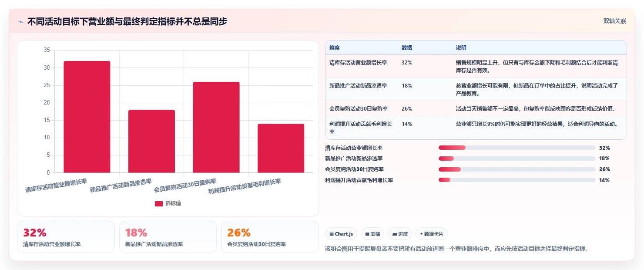
Task: Click x-axis label 会员复购活动30日复购率
Action: click(x=185, y=185)
